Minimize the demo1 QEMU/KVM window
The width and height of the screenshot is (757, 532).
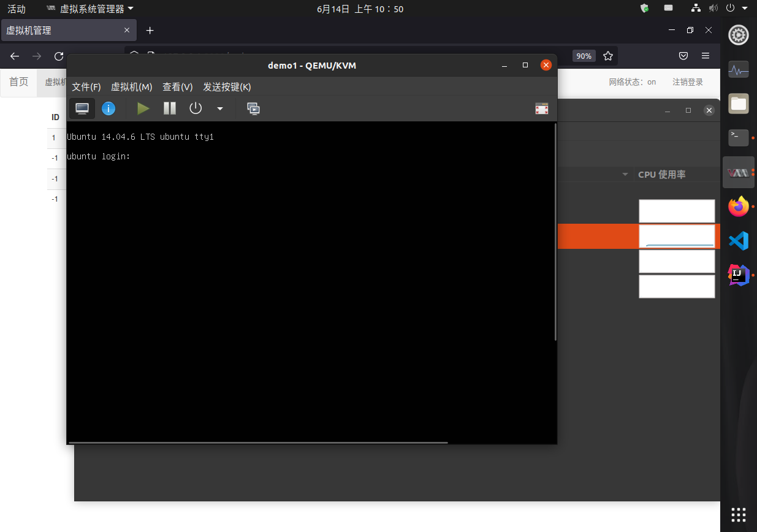(504, 66)
